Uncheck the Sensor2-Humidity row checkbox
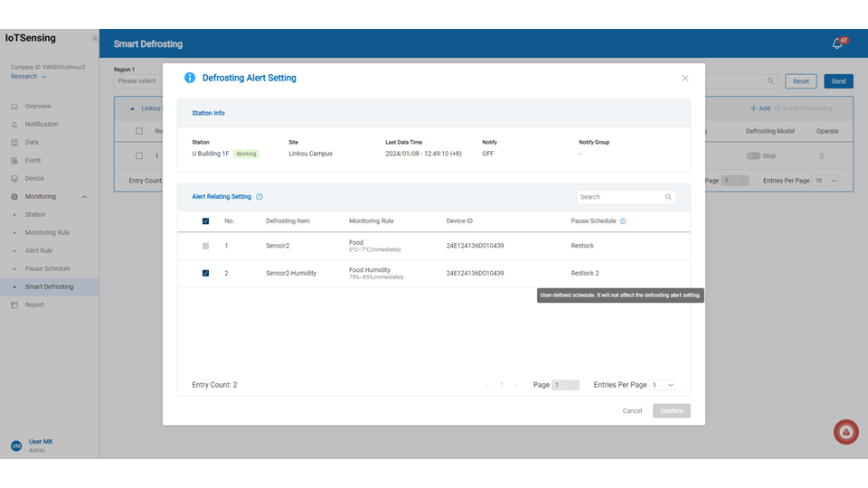Viewport: 868px width, 488px height. coord(206,273)
